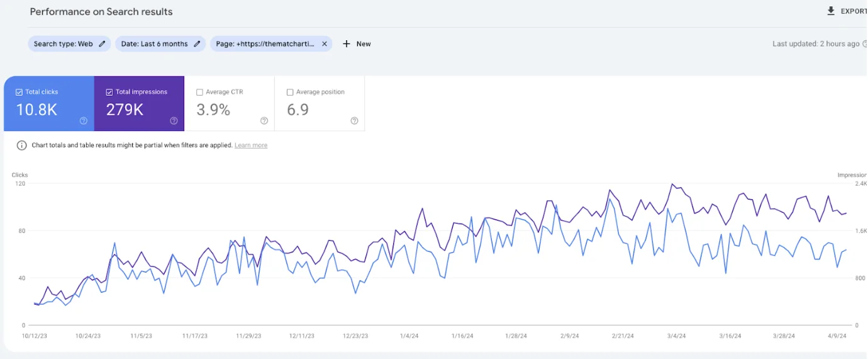Open help icon on Total impressions card

[174, 121]
